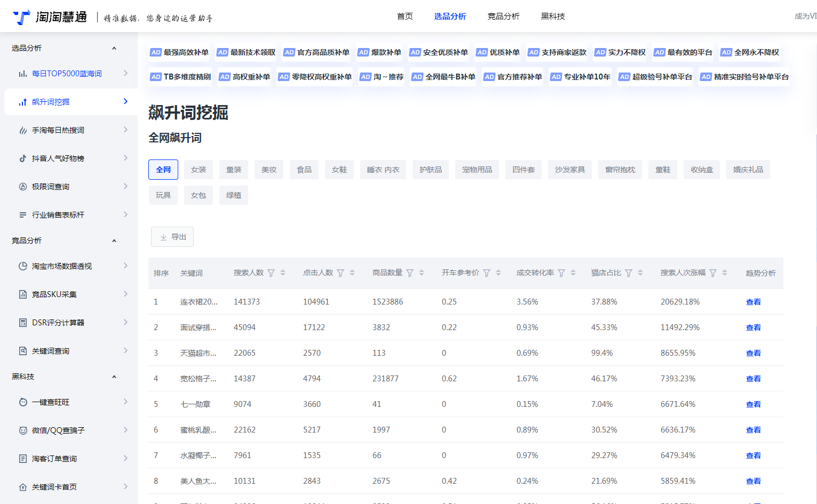Open 每日TOP5000蓝海词 bar-chart icon

tap(23, 74)
